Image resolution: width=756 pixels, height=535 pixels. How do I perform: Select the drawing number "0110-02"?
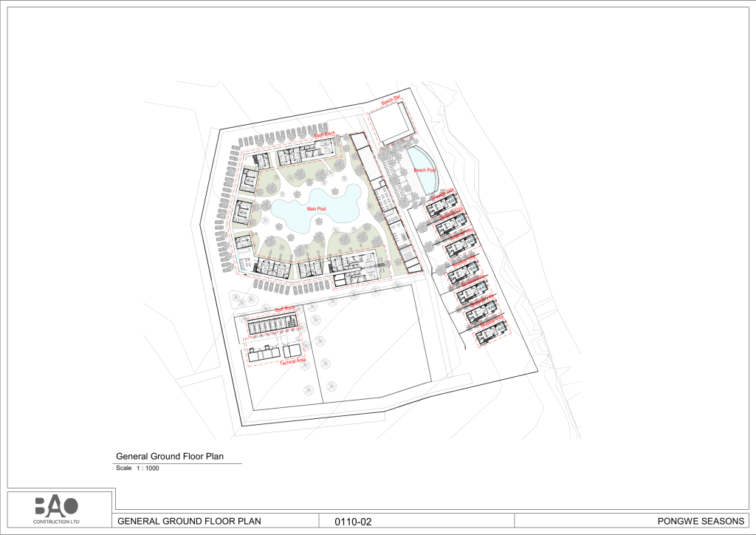pyautogui.click(x=353, y=522)
